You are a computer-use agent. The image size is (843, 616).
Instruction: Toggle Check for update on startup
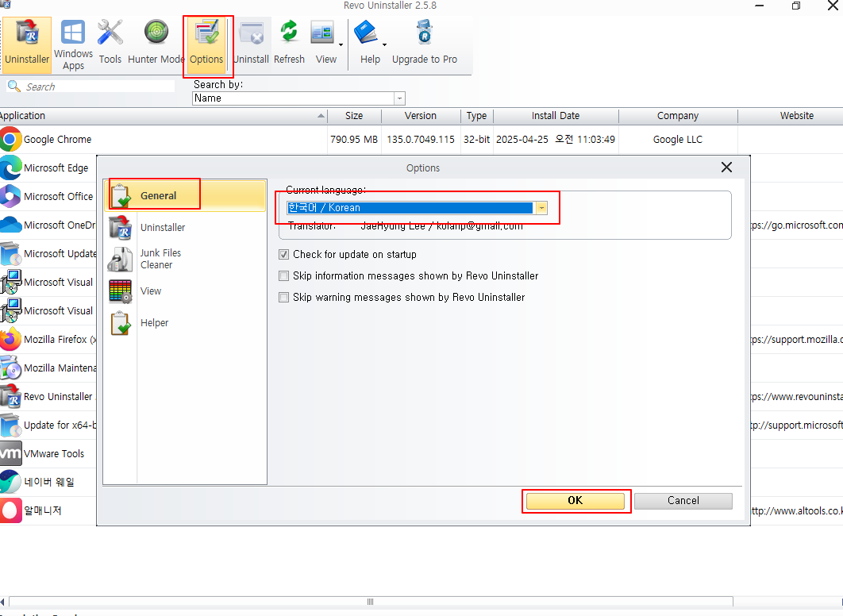point(284,254)
